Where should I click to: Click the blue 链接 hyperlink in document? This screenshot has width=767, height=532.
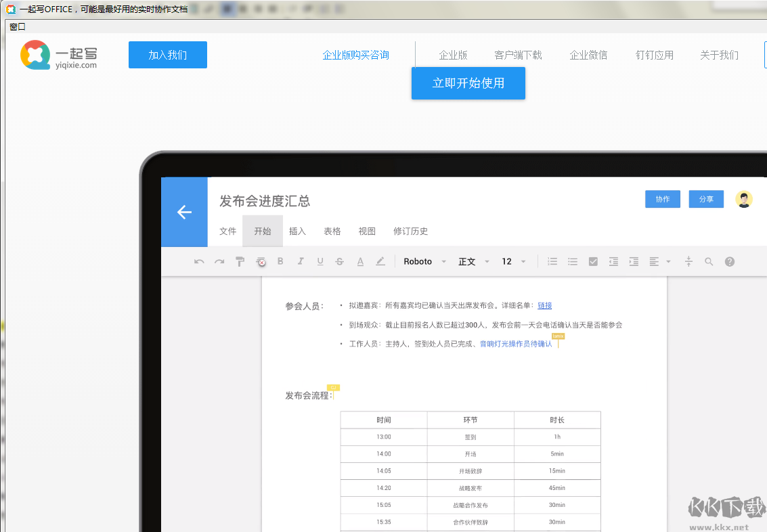point(544,306)
